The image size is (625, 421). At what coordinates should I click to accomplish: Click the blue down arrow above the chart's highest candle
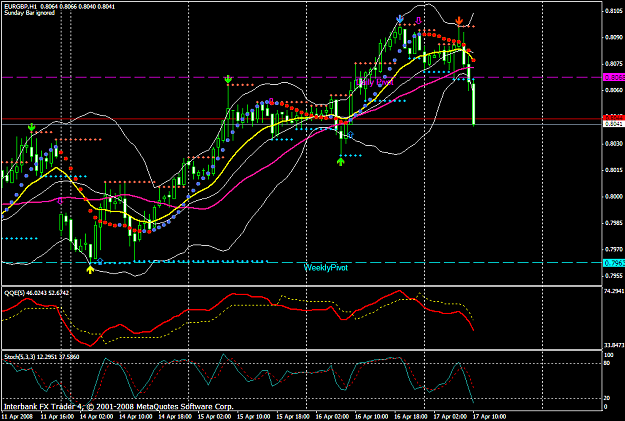[400, 19]
